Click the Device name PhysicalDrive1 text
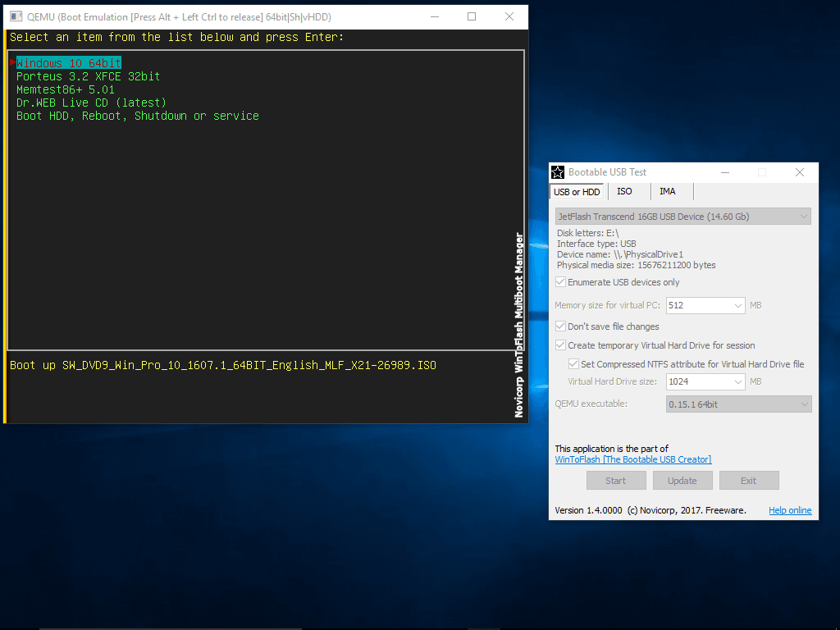Viewport: 840px width, 630px height. click(620, 254)
